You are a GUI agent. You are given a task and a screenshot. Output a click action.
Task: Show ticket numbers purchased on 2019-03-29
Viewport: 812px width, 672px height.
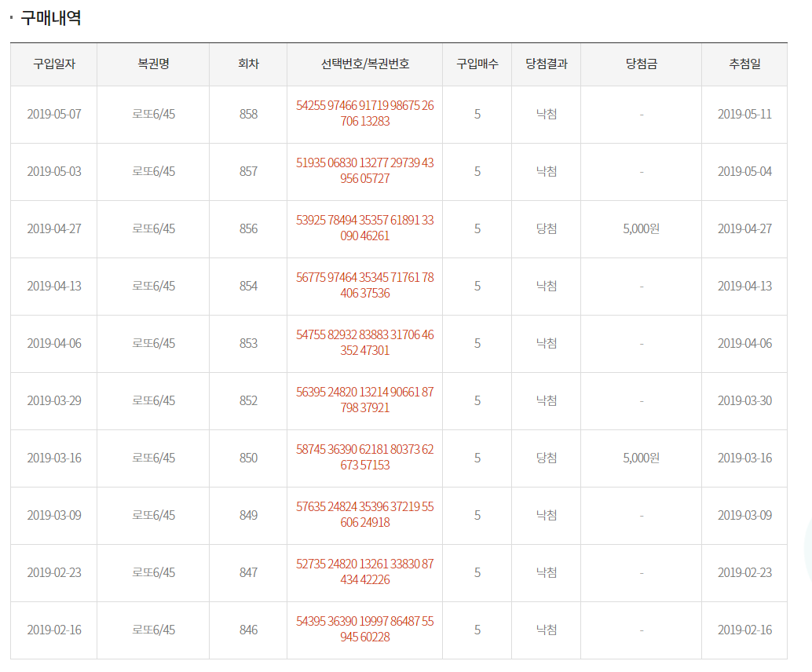364,400
